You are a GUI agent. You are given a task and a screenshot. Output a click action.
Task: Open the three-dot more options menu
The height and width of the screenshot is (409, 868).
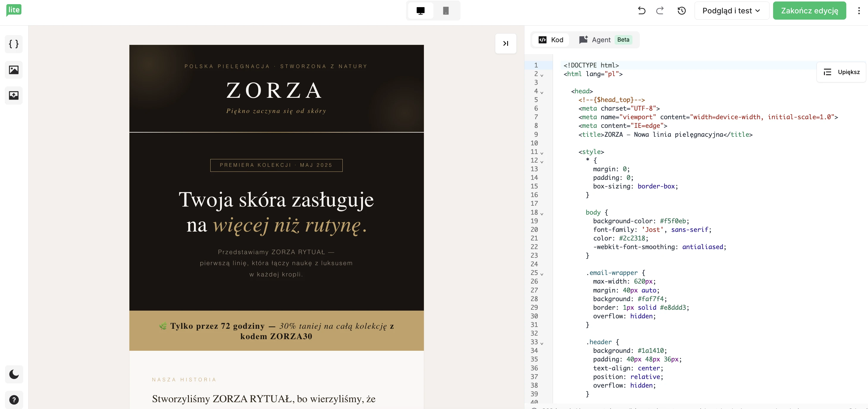[x=859, y=10]
